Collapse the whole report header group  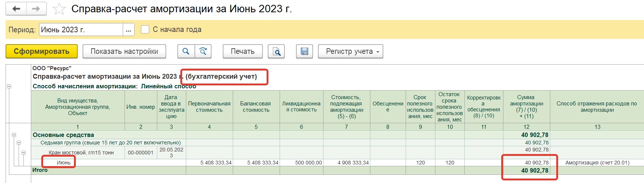pos(9,86)
